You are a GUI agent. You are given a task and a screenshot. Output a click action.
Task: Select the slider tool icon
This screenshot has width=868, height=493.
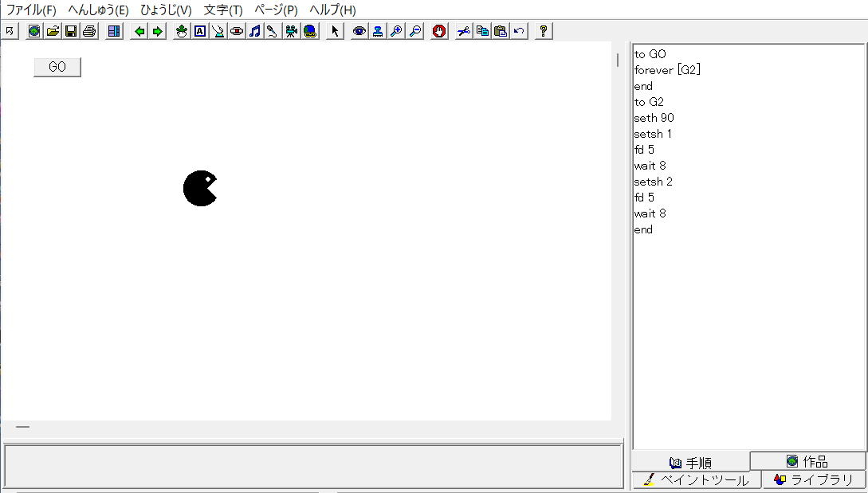(x=237, y=31)
